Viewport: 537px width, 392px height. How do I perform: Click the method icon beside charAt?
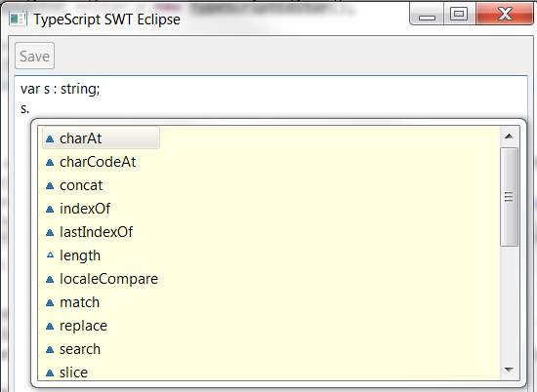50,138
